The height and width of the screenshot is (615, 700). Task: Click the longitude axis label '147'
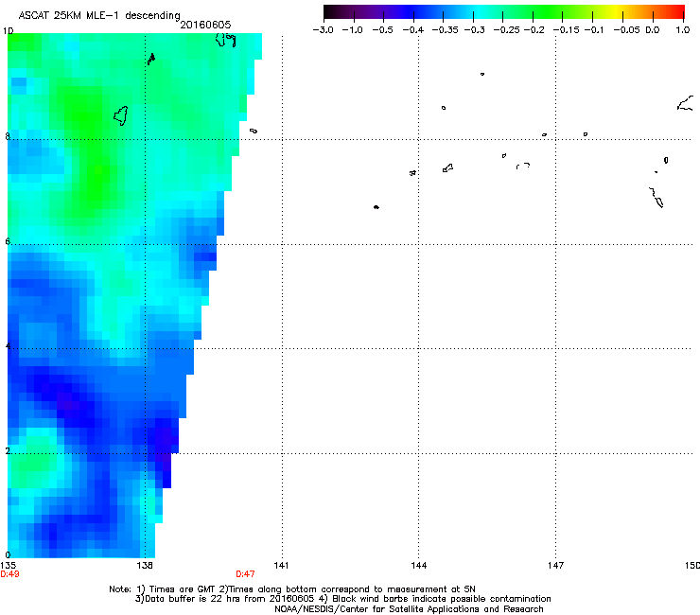tap(556, 566)
